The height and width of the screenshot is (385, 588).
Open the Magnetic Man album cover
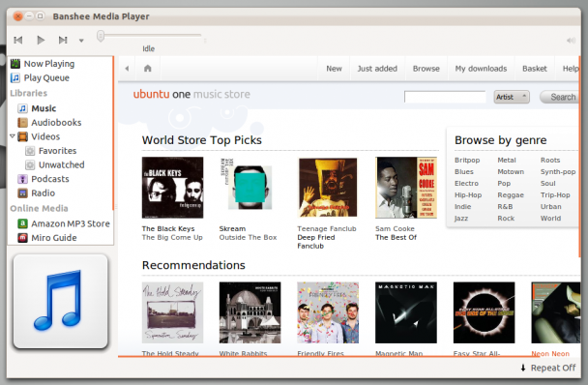[406, 312]
